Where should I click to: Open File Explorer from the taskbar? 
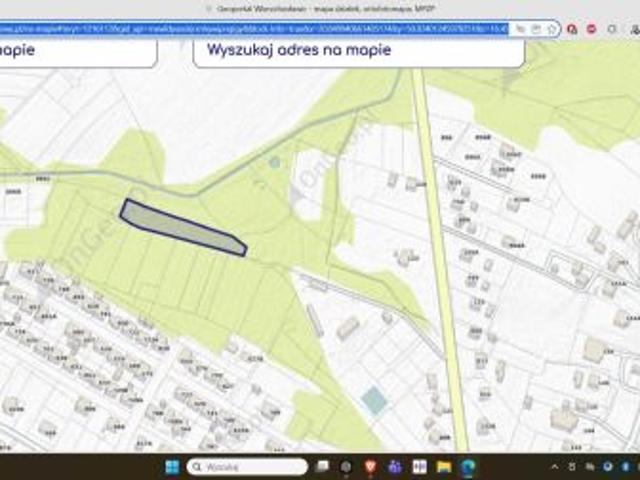coord(444,467)
